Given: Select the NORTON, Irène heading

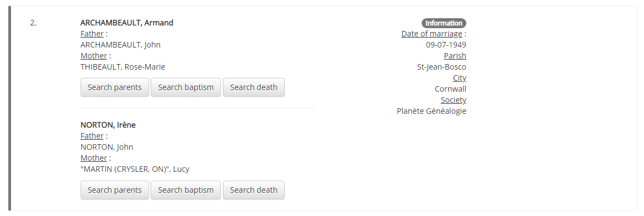Looking at the screenshot, I should pyautogui.click(x=108, y=125).
